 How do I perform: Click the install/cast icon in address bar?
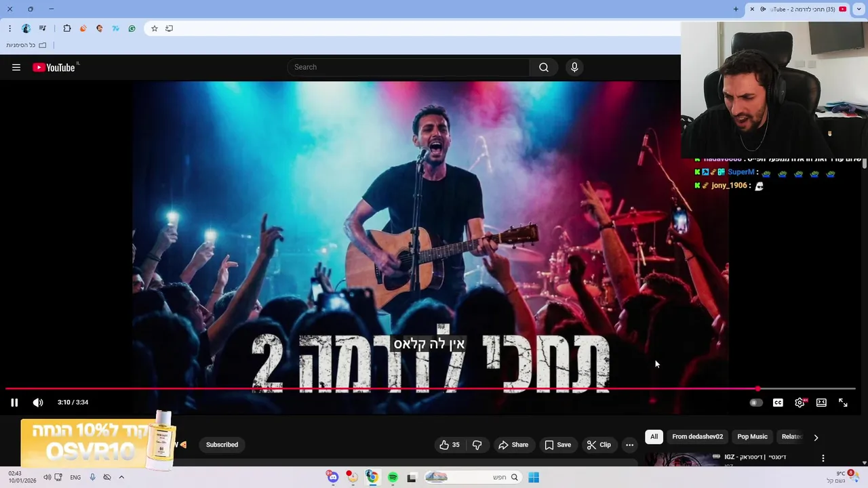tap(170, 28)
